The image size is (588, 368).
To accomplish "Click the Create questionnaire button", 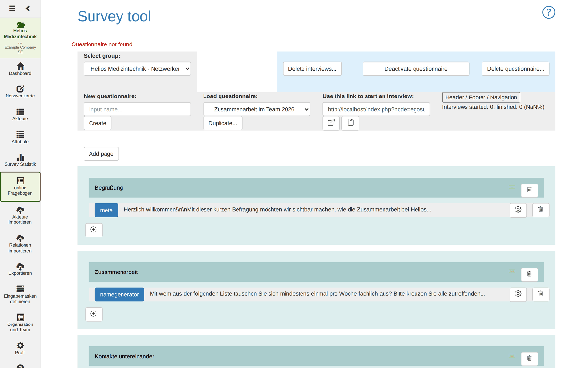I will 97,123.
